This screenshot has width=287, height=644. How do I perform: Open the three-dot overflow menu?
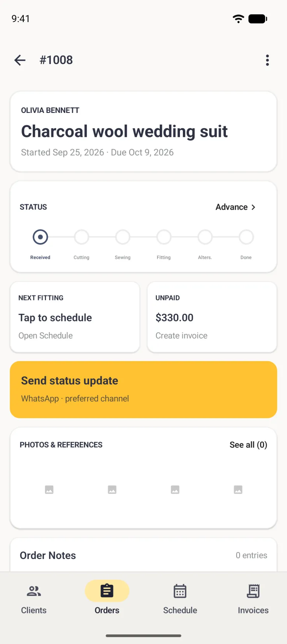click(x=267, y=60)
